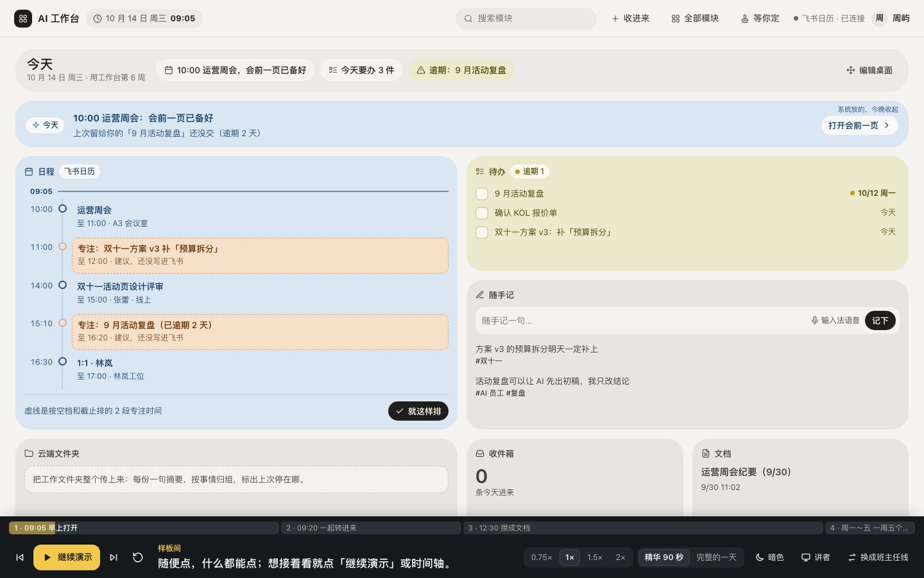
Task: Open 打开会前一页 with chevron
Action: tap(859, 125)
